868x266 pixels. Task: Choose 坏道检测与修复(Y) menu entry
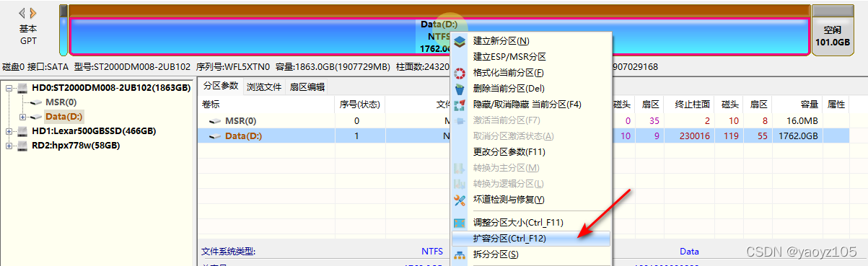530,200
